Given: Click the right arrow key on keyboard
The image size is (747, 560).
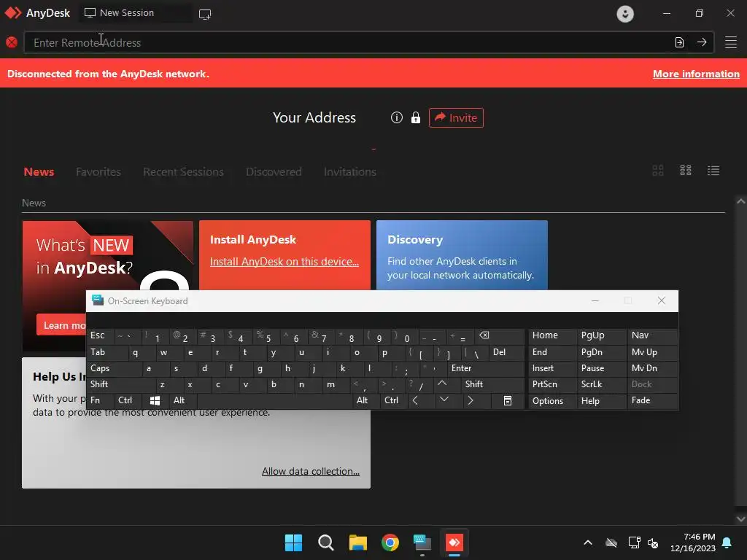Looking at the screenshot, I should click(477, 400).
